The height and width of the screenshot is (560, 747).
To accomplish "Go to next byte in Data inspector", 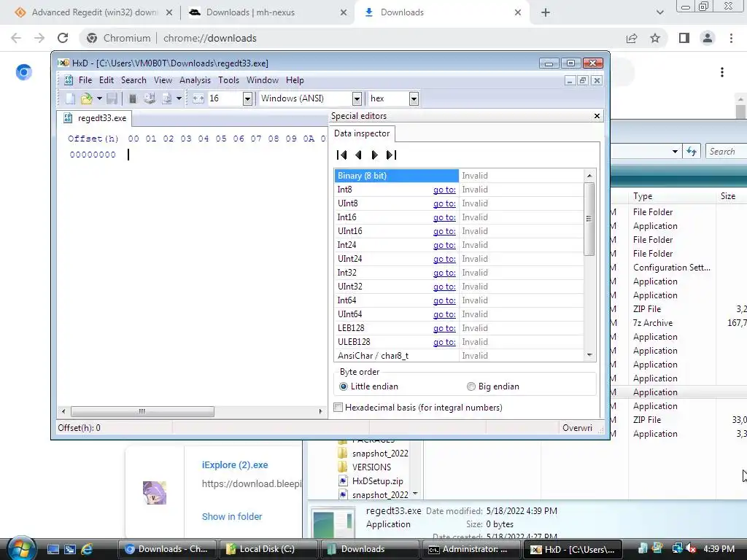I will (x=374, y=155).
